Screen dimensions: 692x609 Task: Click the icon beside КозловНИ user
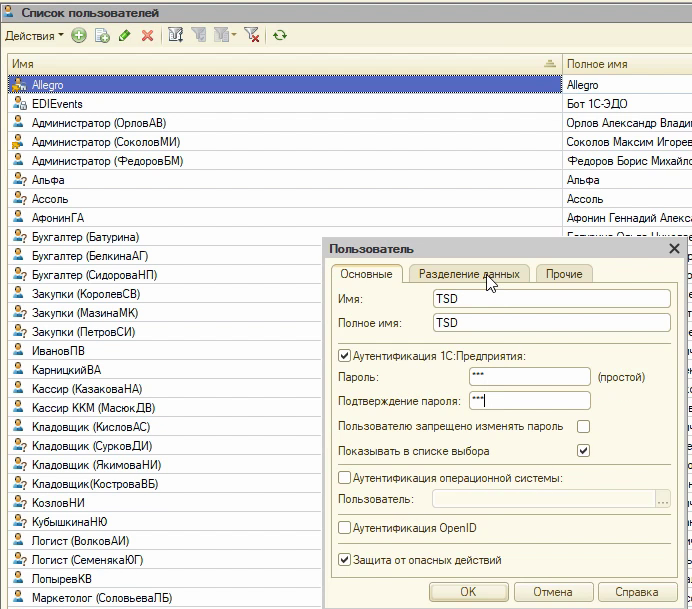coord(19,502)
